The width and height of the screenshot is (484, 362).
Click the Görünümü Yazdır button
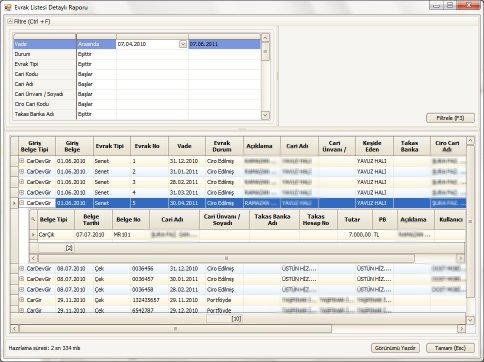395,348
